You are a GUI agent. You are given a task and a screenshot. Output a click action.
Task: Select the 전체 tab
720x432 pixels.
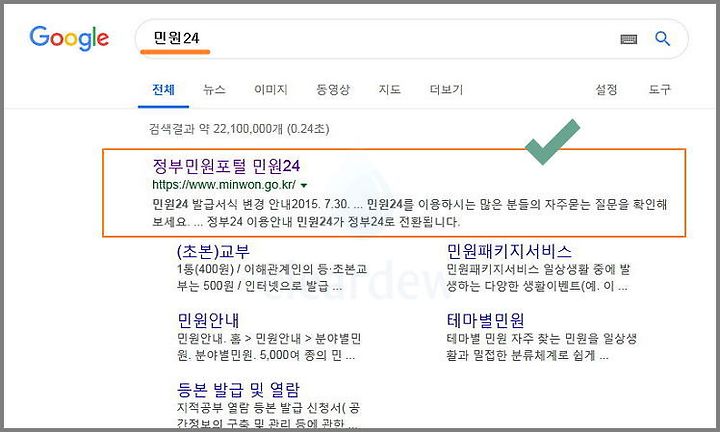163,89
